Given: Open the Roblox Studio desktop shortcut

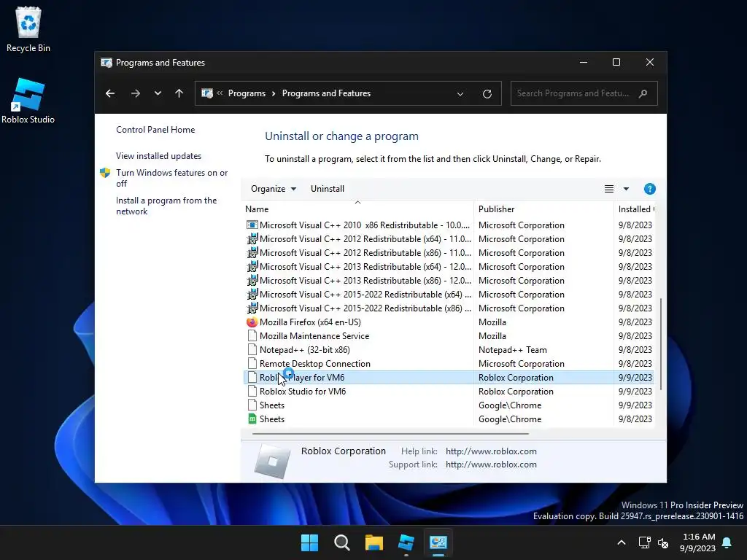Looking at the screenshot, I should pyautogui.click(x=28, y=101).
